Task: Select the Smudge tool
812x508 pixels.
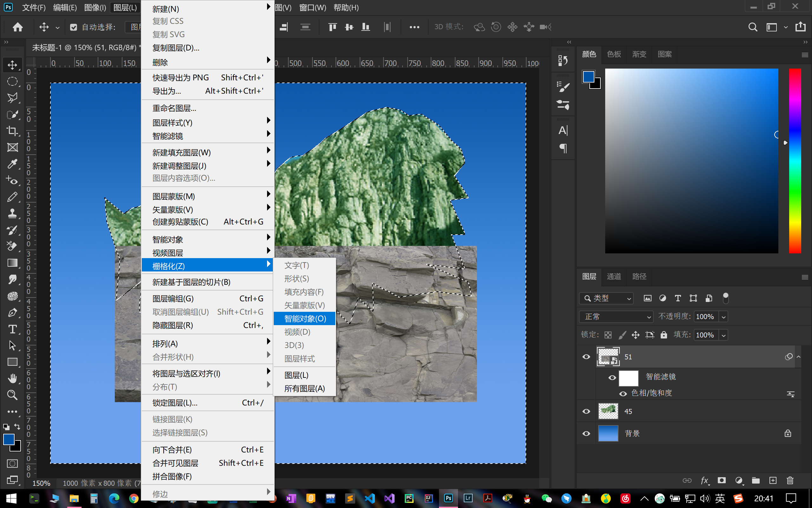Action: tap(12, 279)
